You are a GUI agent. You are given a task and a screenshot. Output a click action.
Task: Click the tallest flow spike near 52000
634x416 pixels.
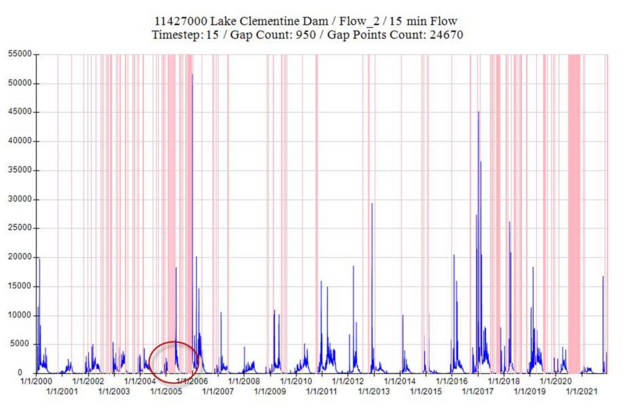(192, 75)
